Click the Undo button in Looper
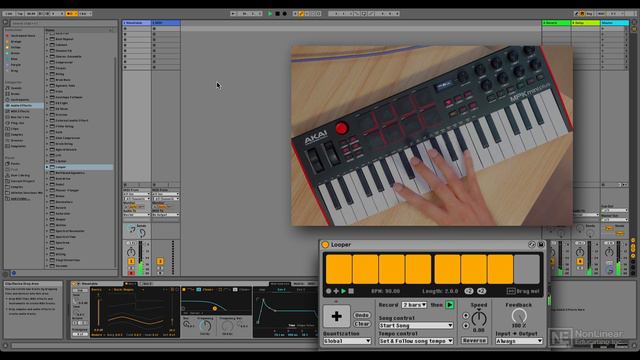The width and height of the screenshot is (640, 360). [362, 315]
